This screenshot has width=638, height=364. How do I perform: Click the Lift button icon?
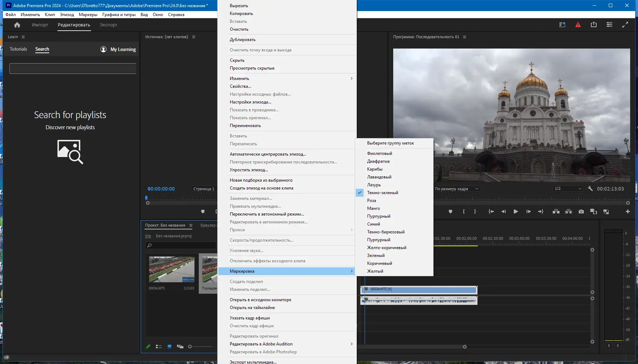pyautogui.click(x=556, y=212)
